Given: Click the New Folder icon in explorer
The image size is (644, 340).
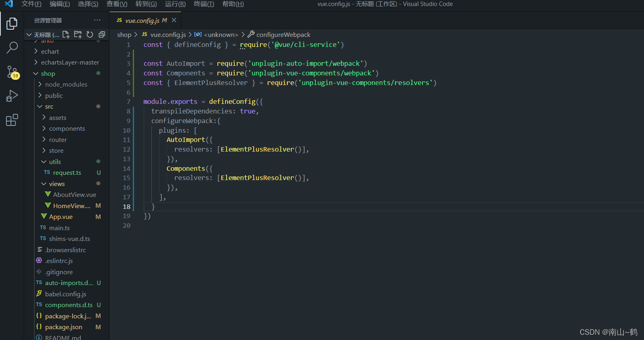Looking at the screenshot, I should point(78,34).
